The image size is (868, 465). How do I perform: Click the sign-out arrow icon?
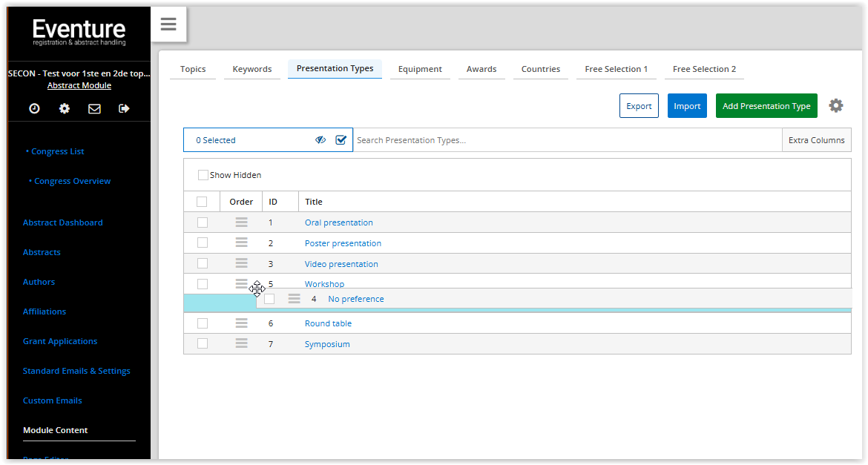124,108
